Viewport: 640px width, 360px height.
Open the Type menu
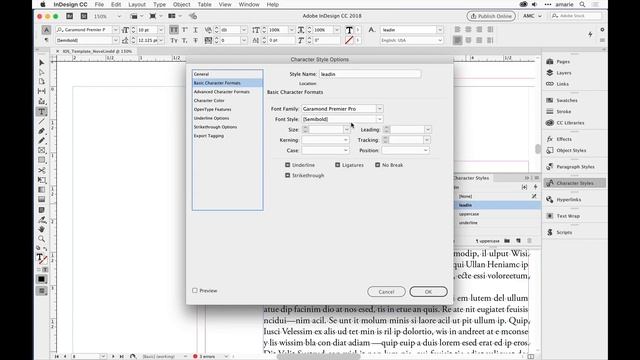[159, 4]
